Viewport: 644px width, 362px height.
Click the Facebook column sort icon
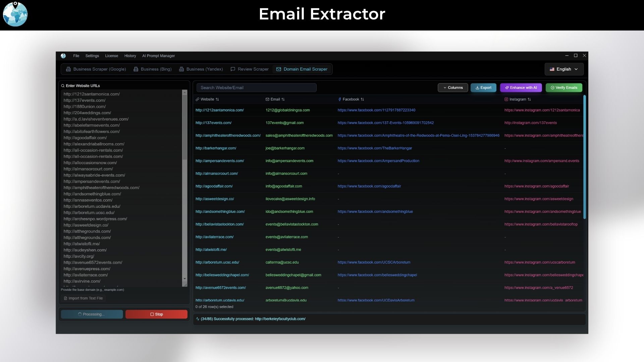pos(362,99)
